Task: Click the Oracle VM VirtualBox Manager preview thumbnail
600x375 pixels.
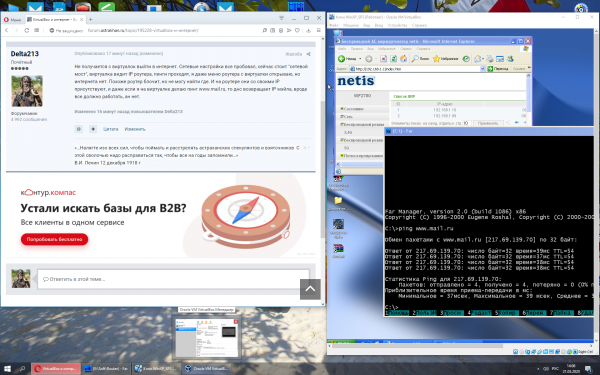Action: click(207, 338)
